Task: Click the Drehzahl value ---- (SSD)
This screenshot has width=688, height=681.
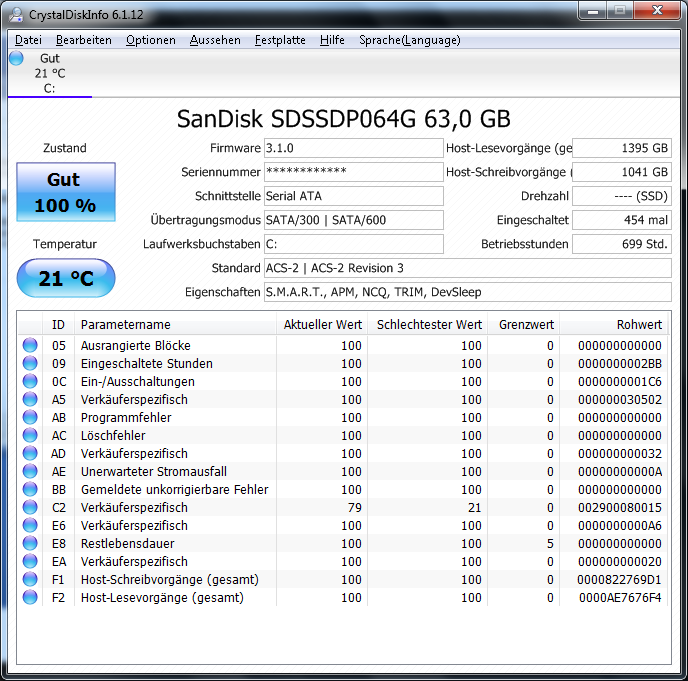Action: [622, 196]
